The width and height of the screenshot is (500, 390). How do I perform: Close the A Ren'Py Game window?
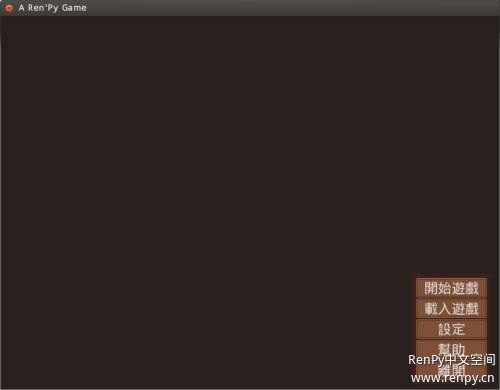point(9,8)
